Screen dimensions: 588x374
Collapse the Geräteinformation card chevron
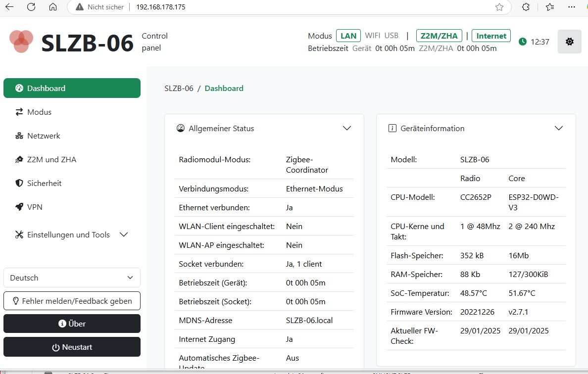tap(559, 128)
